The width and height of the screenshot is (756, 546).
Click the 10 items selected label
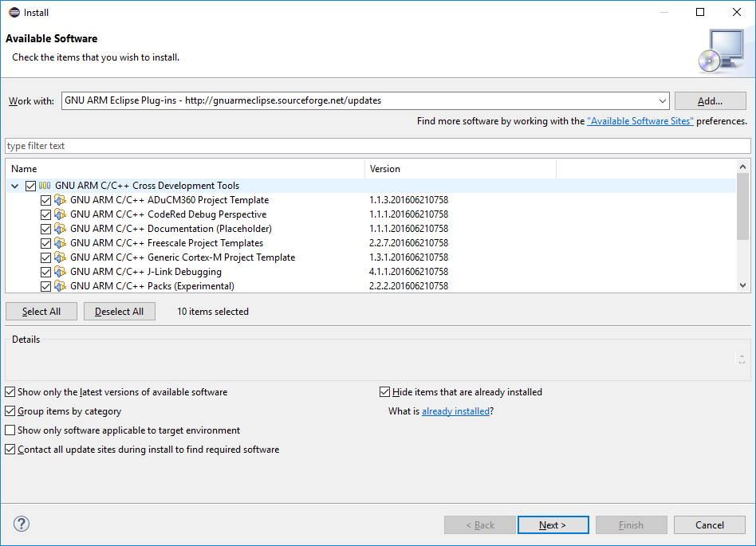click(x=213, y=312)
